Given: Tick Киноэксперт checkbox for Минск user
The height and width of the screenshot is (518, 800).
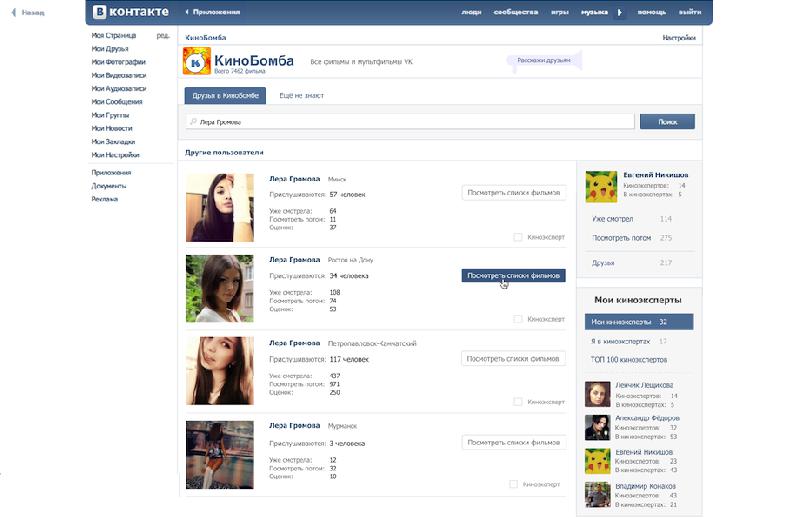Looking at the screenshot, I should click(x=518, y=237).
